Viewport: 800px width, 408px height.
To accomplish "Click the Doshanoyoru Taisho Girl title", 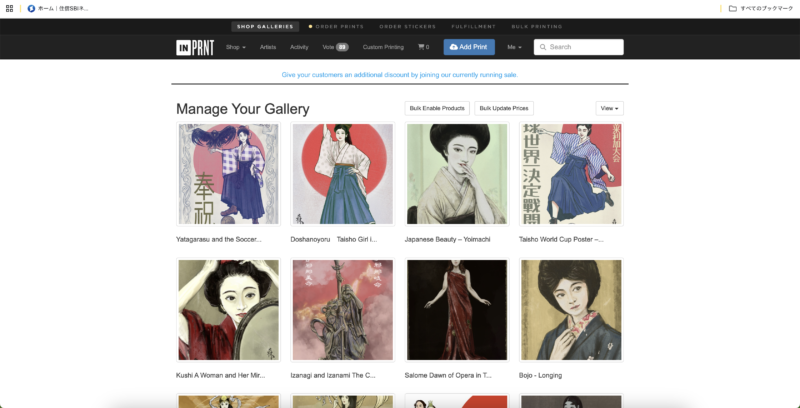I will coord(334,239).
